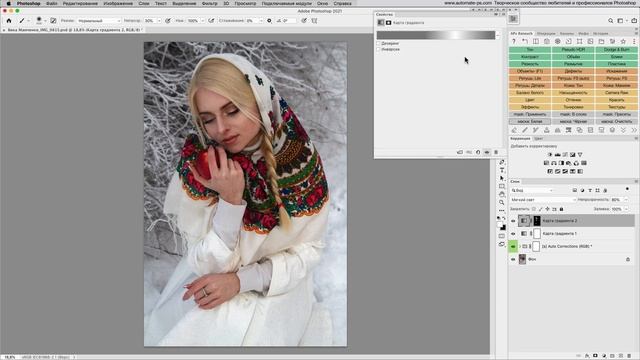Toggle lock transparent pixels in Layers
640x360 pixels.
[x=534, y=209]
